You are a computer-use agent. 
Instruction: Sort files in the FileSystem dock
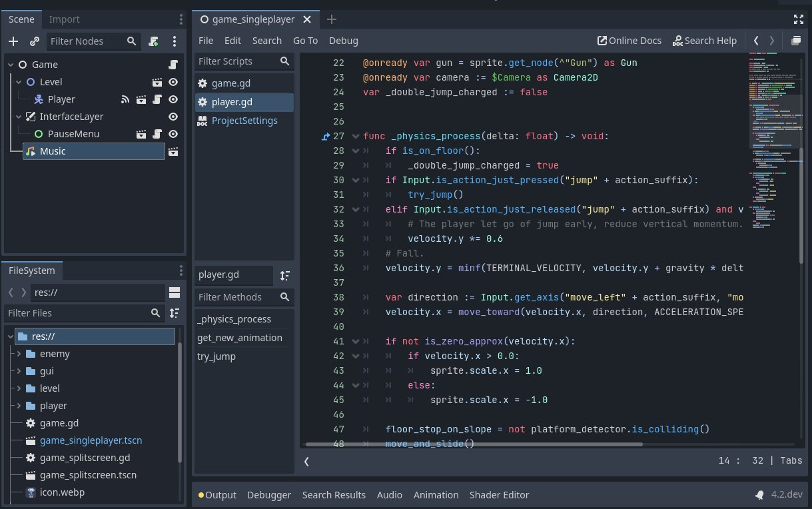175,313
